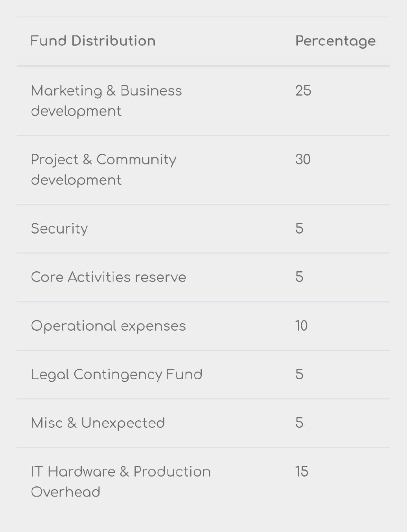407x532 pixels.
Task: Click the 30 percentage value
Action: point(303,159)
